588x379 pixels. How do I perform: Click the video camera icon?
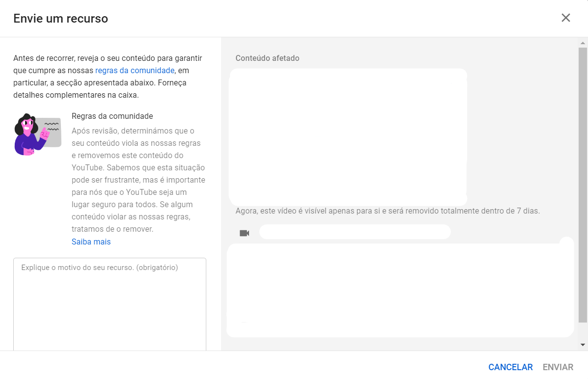pos(245,233)
